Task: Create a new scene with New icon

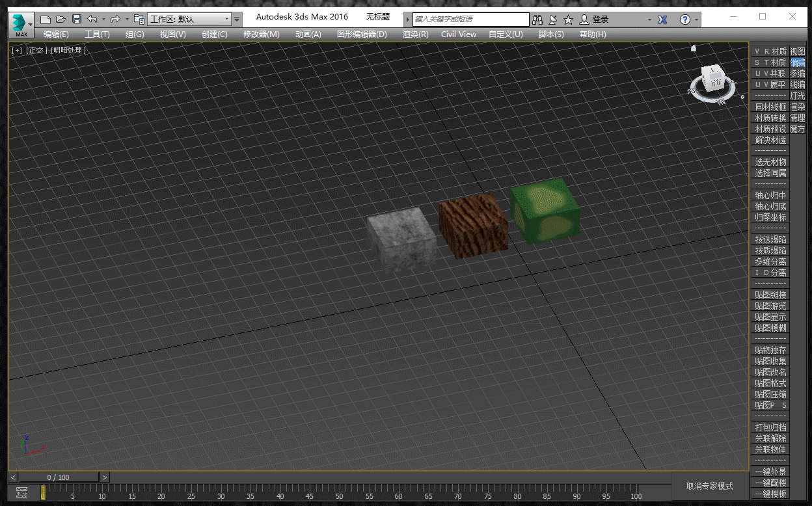Action: (x=46, y=20)
